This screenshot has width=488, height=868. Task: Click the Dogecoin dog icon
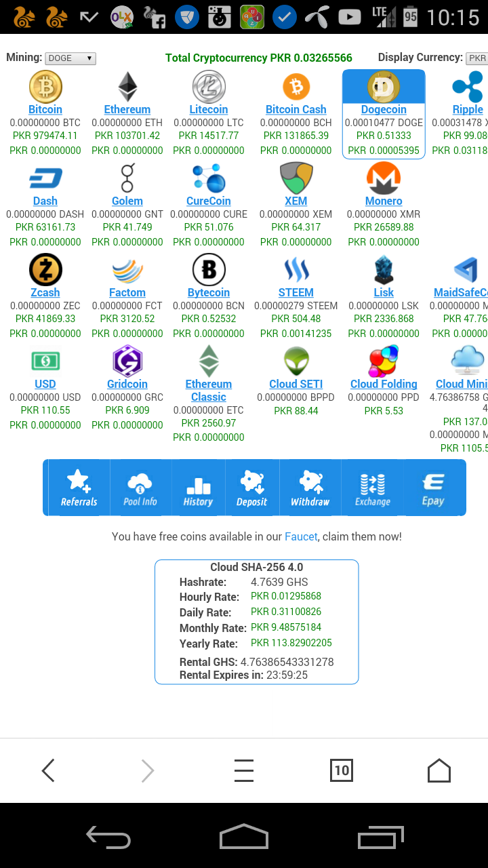(x=384, y=87)
